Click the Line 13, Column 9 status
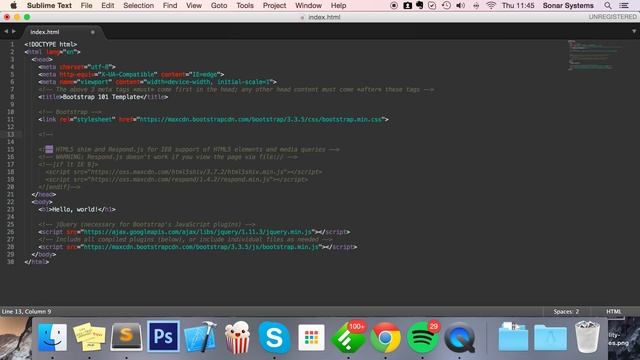Screen dimensions: 640x360 pos(27,311)
